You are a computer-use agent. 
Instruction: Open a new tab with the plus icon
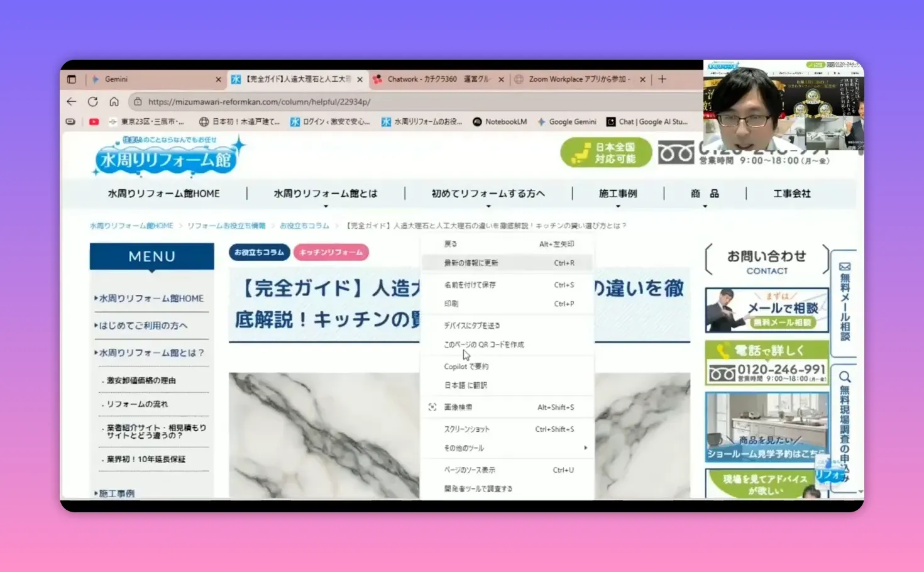(x=662, y=79)
